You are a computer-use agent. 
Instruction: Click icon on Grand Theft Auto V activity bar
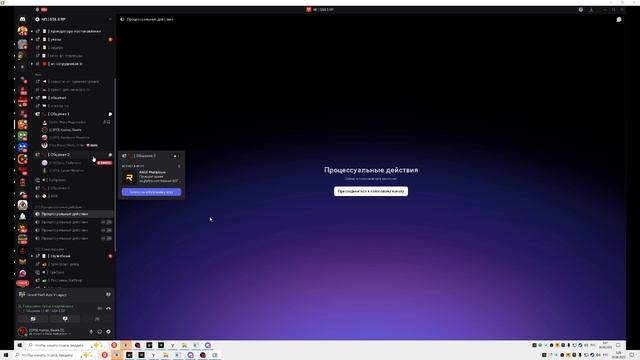pyautogui.click(x=108, y=294)
